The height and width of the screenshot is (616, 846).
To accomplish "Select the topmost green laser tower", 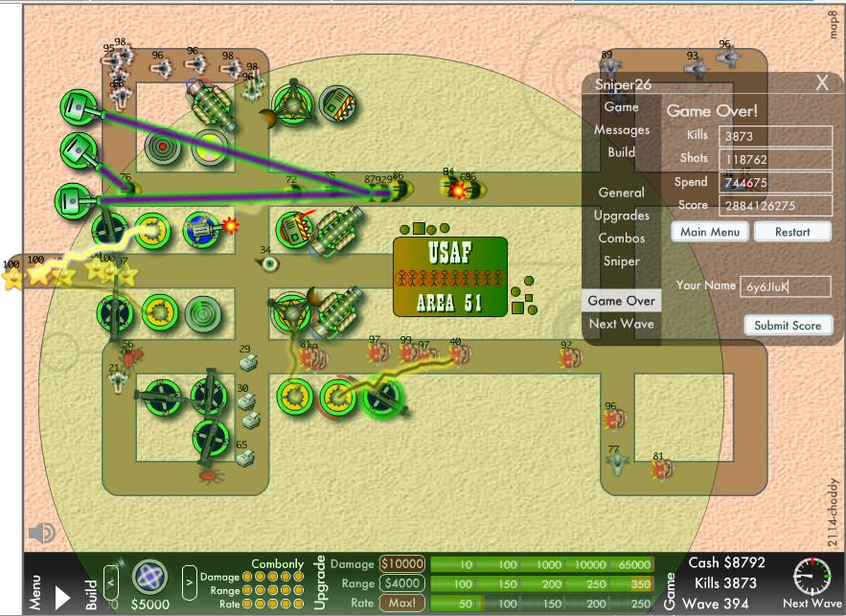I will [79, 108].
